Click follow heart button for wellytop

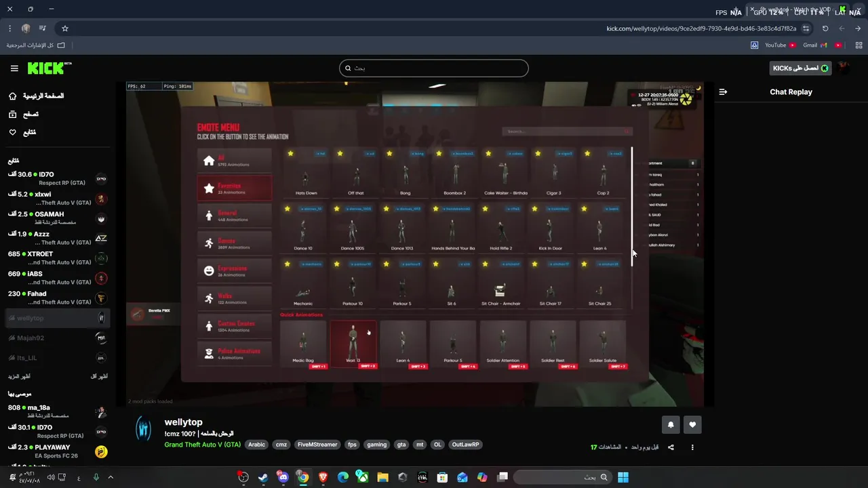tap(692, 425)
